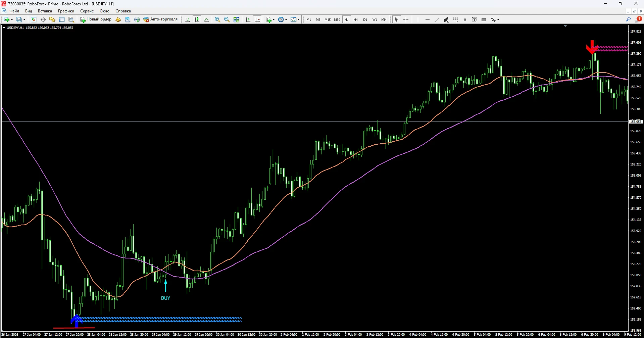The width and height of the screenshot is (644, 338).
Task: Open the search magnifier in toolbar
Action: pyautogui.click(x=628, y=19)
